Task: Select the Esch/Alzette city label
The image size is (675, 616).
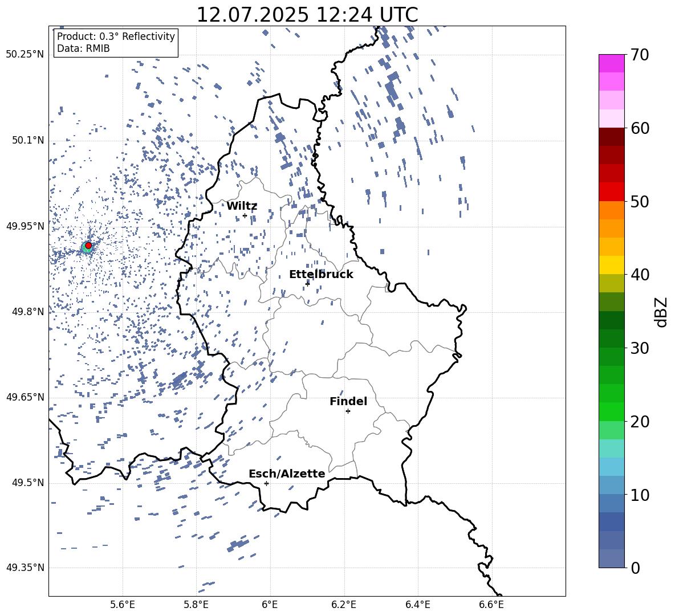Action: [x=287, y=474]
